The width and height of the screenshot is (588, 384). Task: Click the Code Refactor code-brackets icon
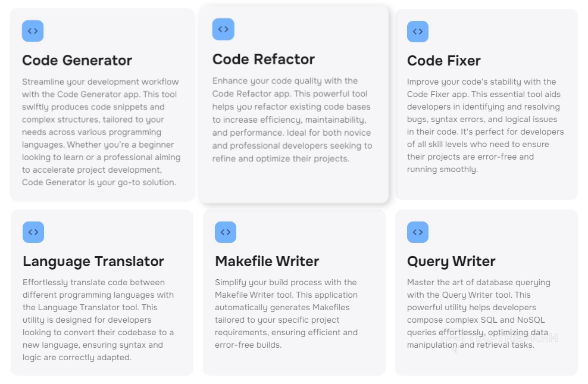(x=223, y=29)
